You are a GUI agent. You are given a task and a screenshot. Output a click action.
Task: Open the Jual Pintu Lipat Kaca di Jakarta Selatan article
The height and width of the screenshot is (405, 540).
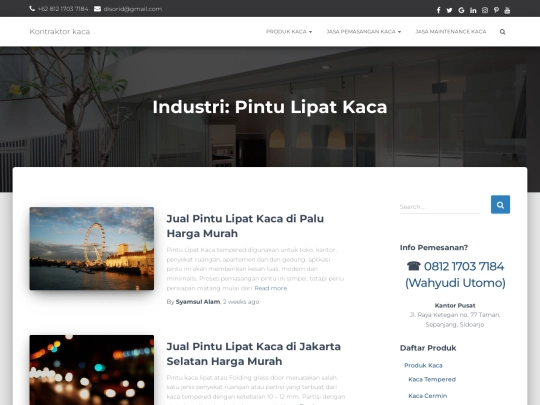253,354
